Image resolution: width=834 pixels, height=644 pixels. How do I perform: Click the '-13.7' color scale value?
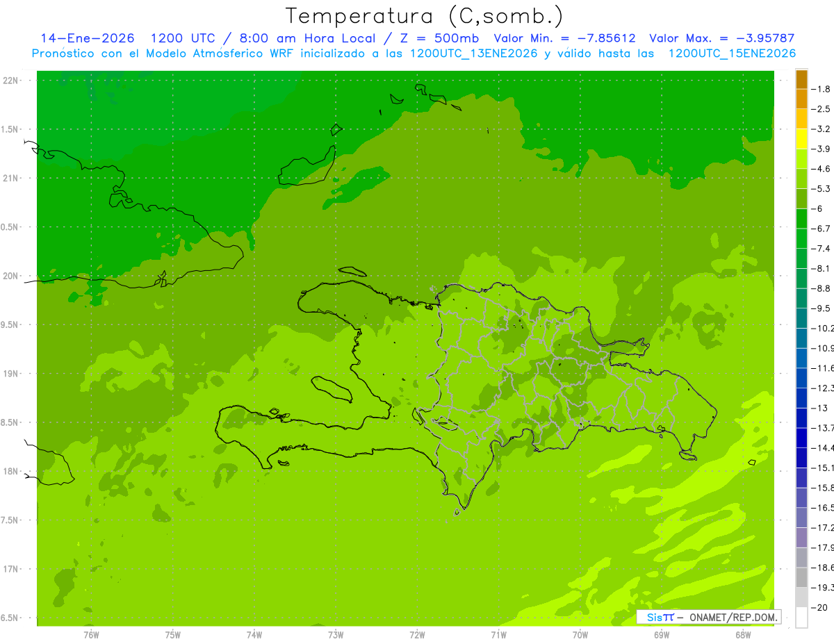pos(824,428)
